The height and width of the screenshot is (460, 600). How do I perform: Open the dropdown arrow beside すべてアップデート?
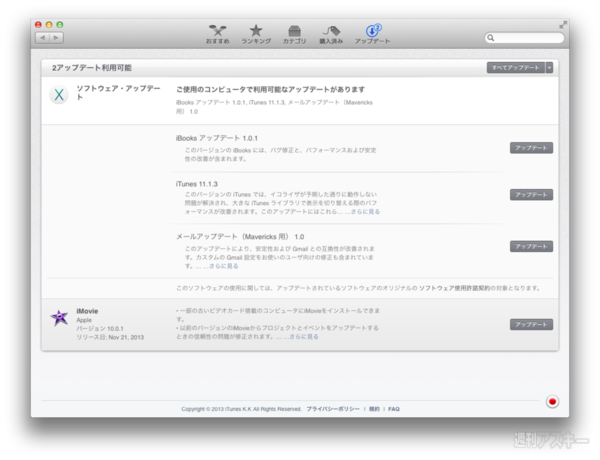point(549,68)
